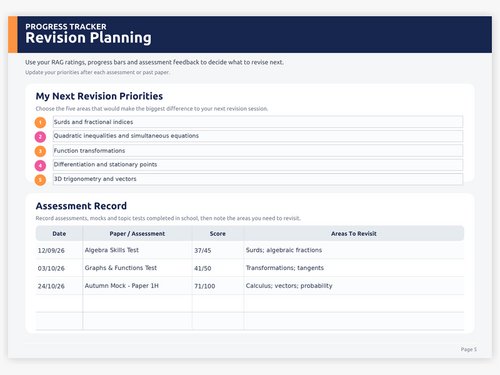Viewport: 500px width, 375px height.
Task: Click the 'Use your RAG ratings' instruction line
Action: [154, 62]
